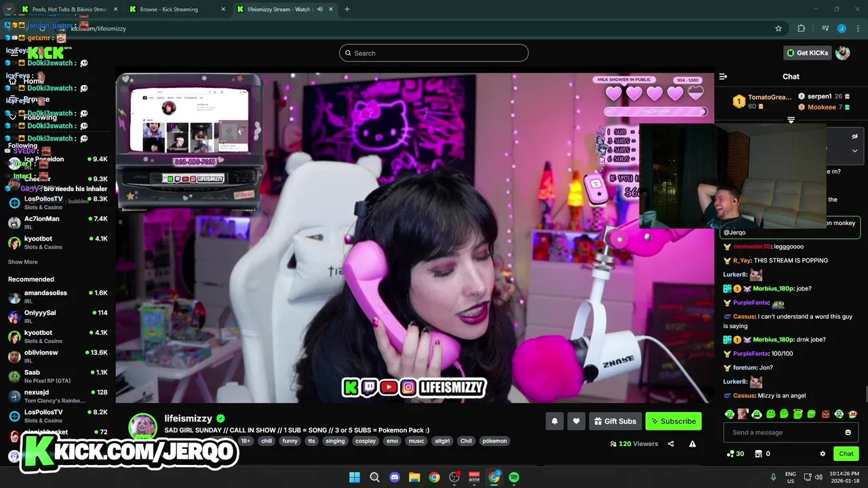Open a new browser tab

(347, 9)
